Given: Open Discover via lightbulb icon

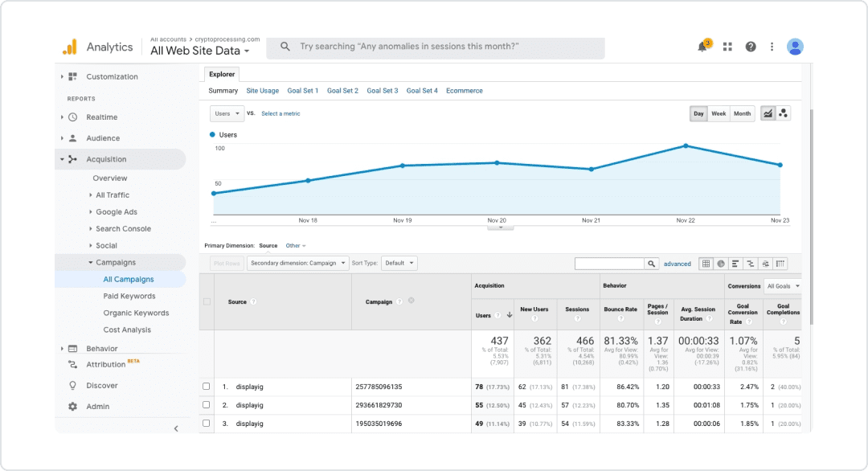Looking at the screenshot, I should [x=72, y=385].
